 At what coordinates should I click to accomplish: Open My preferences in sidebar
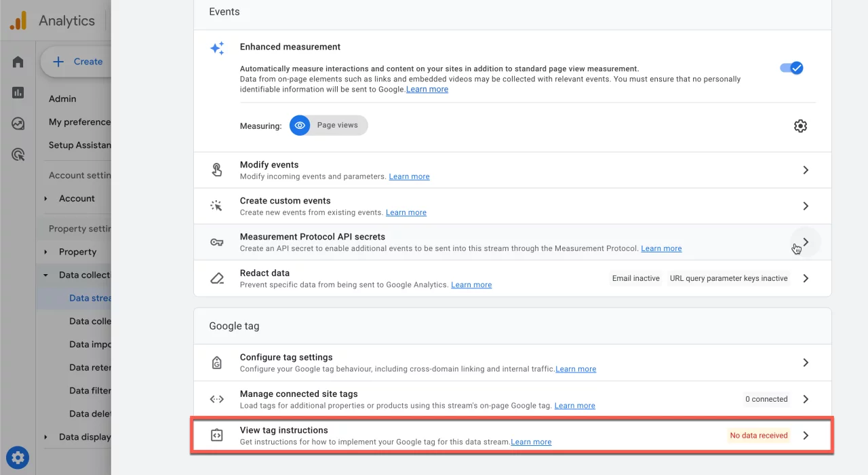coord(79,122)
